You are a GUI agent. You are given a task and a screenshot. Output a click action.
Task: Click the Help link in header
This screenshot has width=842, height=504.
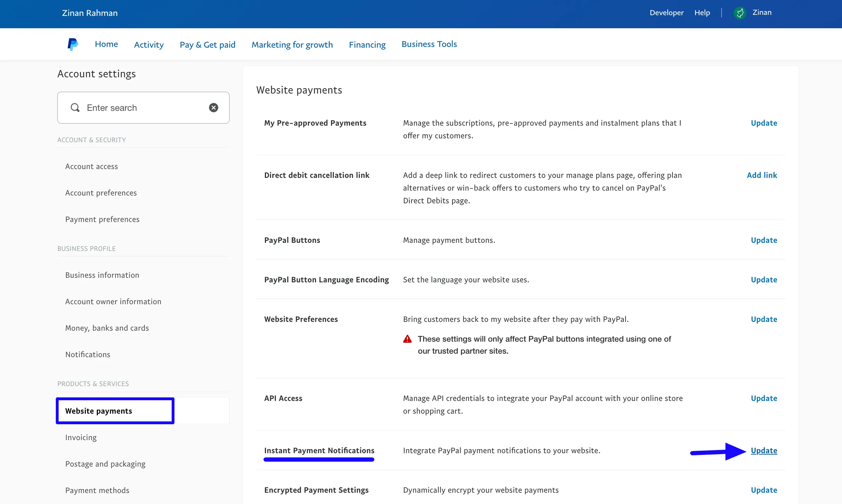pos(702,13)
